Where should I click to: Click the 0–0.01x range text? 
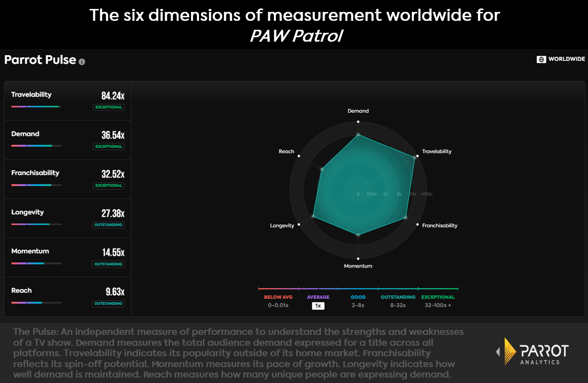click(x=278, y=306)
